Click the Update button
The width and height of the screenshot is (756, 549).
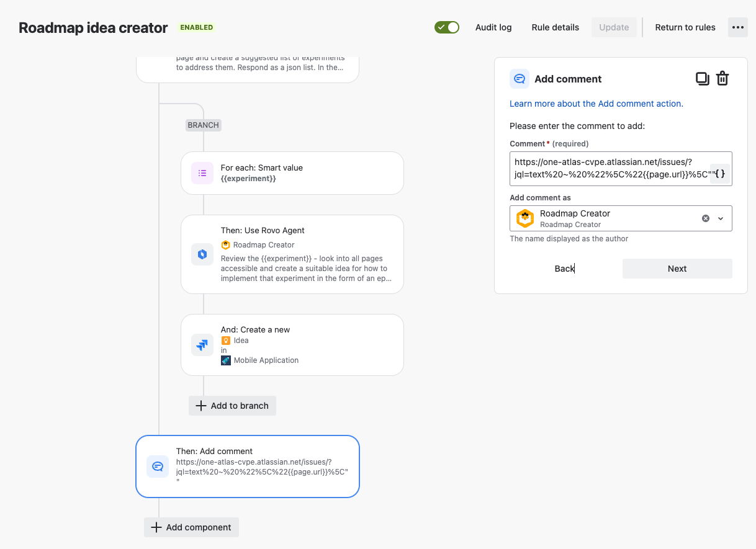point(614,27)
